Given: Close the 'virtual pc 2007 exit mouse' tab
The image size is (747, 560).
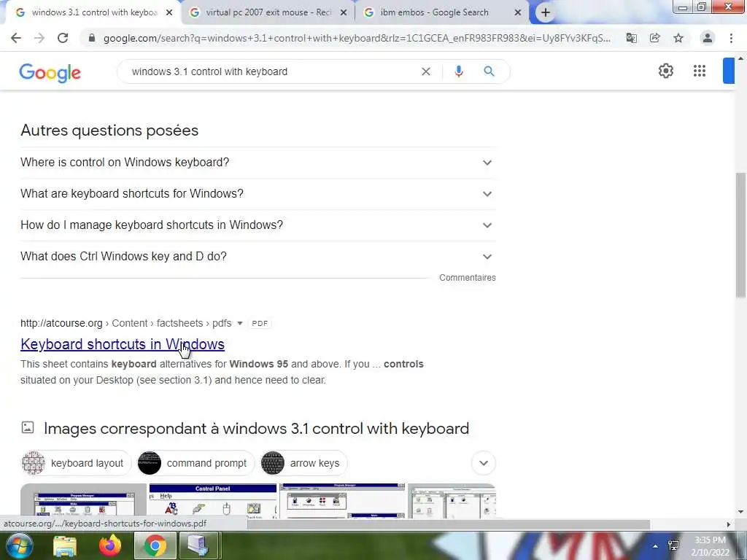Looking at the screenshot, I should 344,13.
